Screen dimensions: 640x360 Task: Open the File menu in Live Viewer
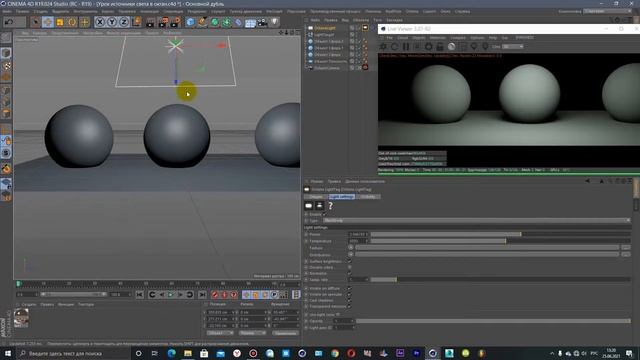(x=389, y=38)
